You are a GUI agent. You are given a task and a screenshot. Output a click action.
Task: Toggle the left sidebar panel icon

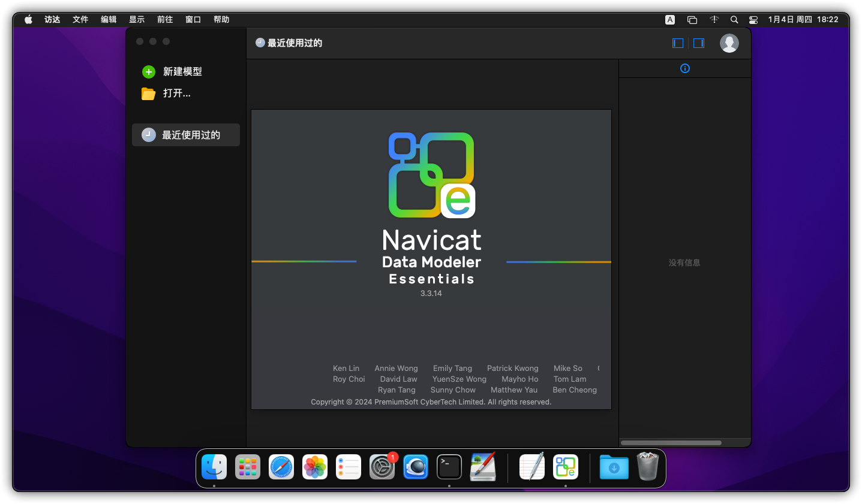pyautogui.click(x=678, y=43)
